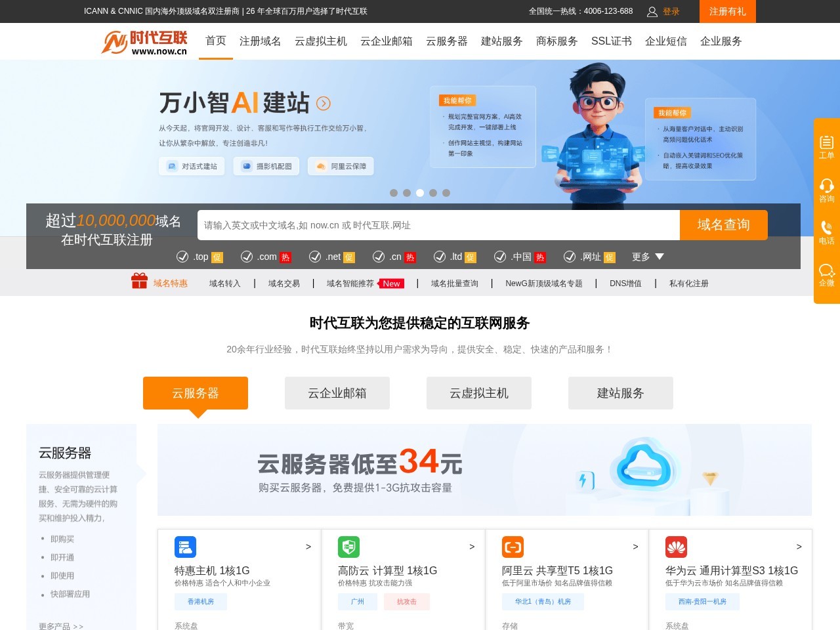Open 云虚拟主机 in top navigation

(x=320, y=41)
